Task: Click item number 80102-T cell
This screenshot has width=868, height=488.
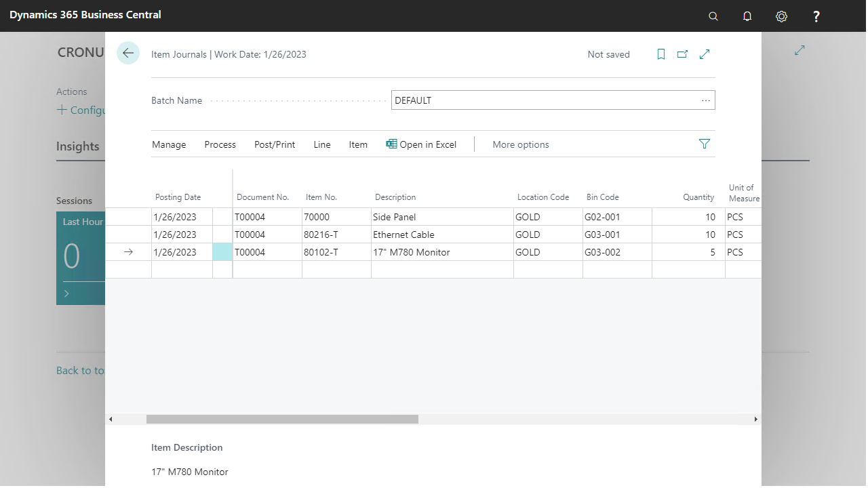Action: point(336,252)
